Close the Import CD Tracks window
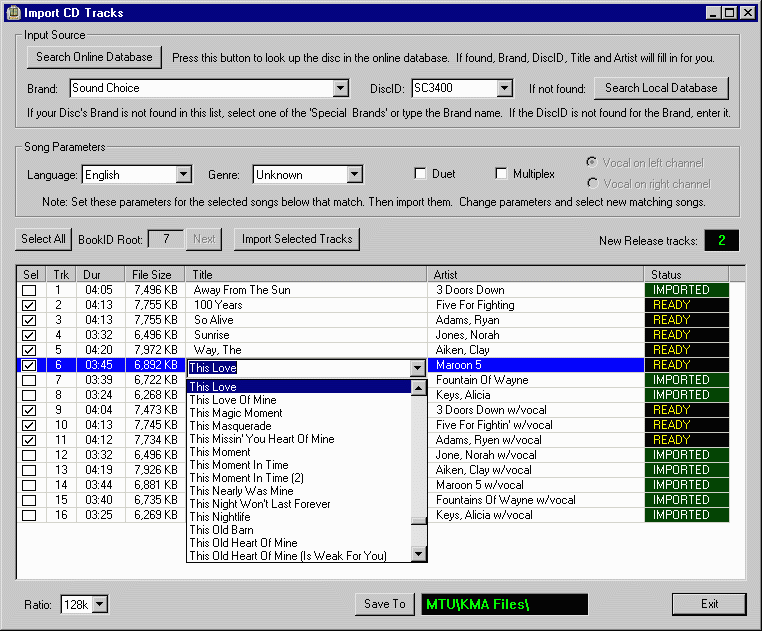The image size is (762, 631). (748, 13)
